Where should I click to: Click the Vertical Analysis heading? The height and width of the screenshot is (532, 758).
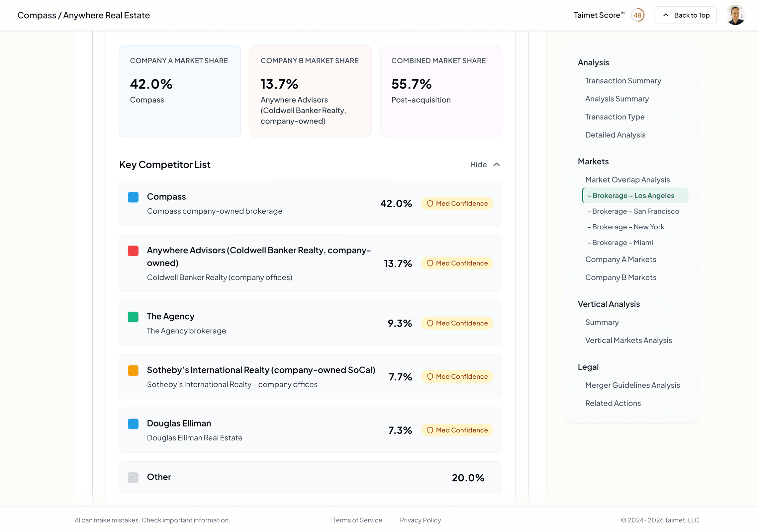pos(608,304)
